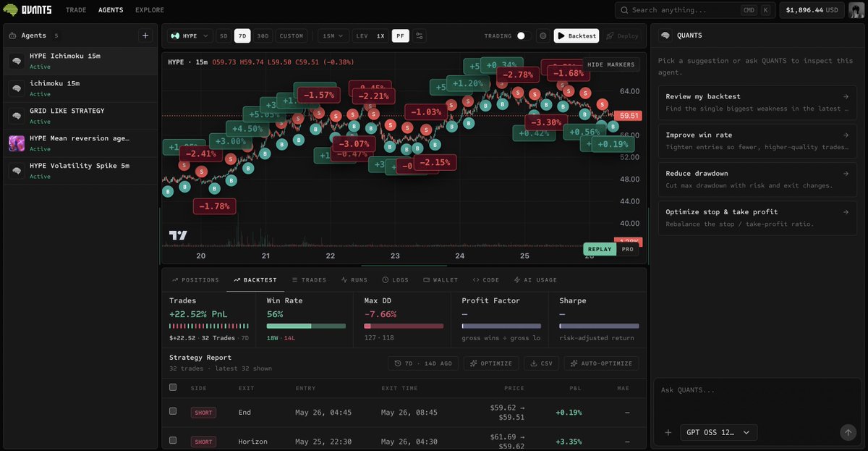Go to the EXPLORE menu
The height and width of the screenshot is (451, 868).
click(x=150, y=10)
